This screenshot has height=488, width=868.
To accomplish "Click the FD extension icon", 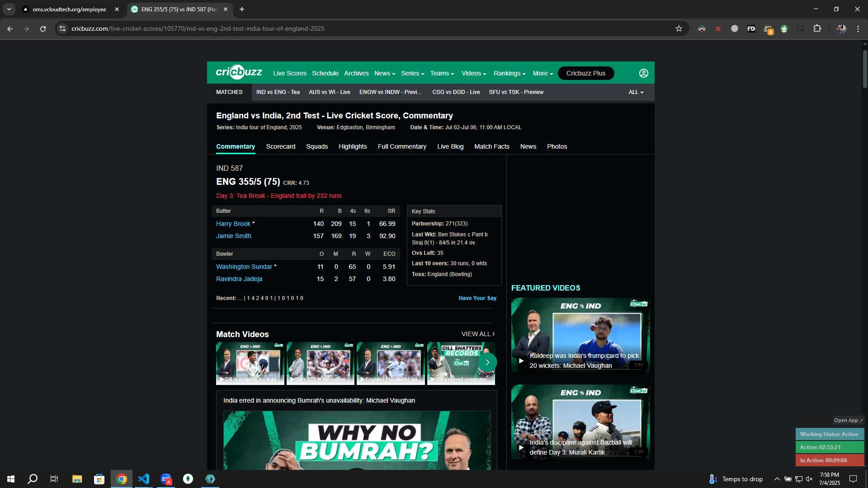I will coord(751,28).
